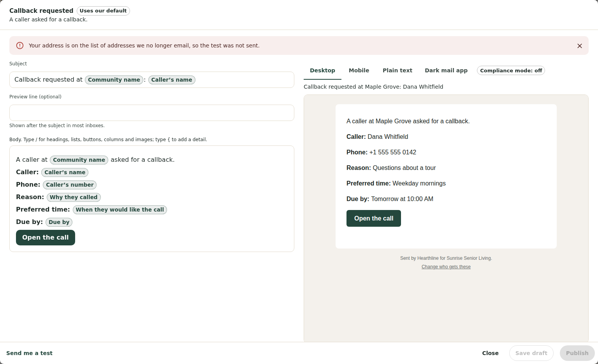Follow the 'Change who gets these' link
Screen dimensions: 598x364
coord(446,267)
